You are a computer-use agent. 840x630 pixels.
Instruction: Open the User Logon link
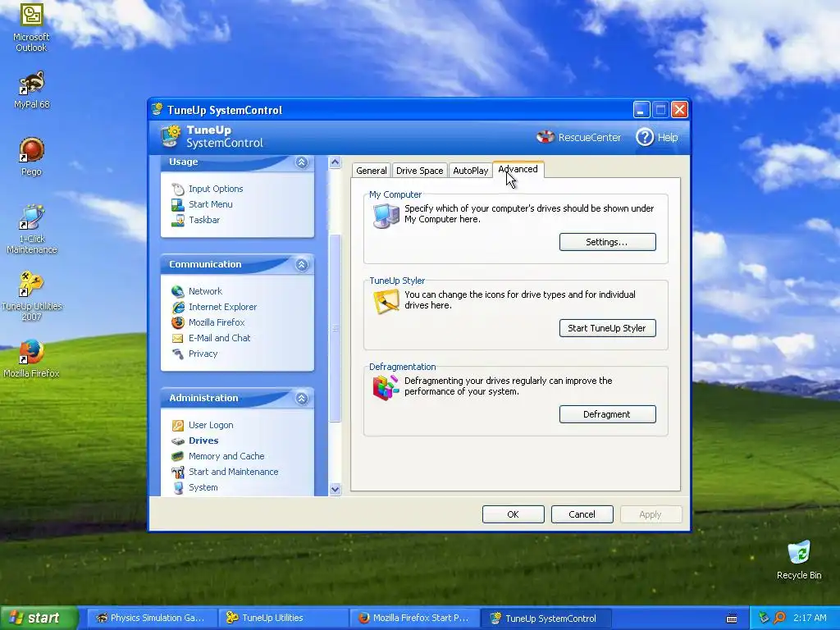pos(211,425)
